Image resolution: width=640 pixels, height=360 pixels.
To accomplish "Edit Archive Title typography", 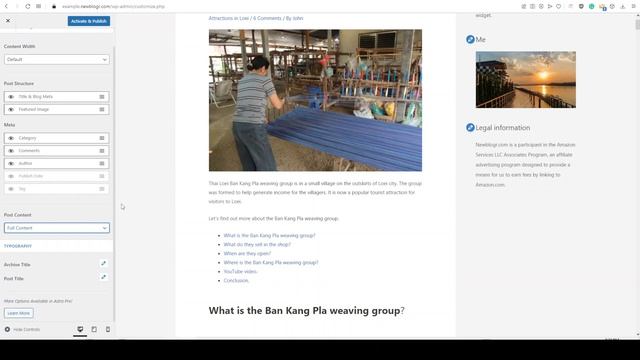I will [x=104, y=264].
